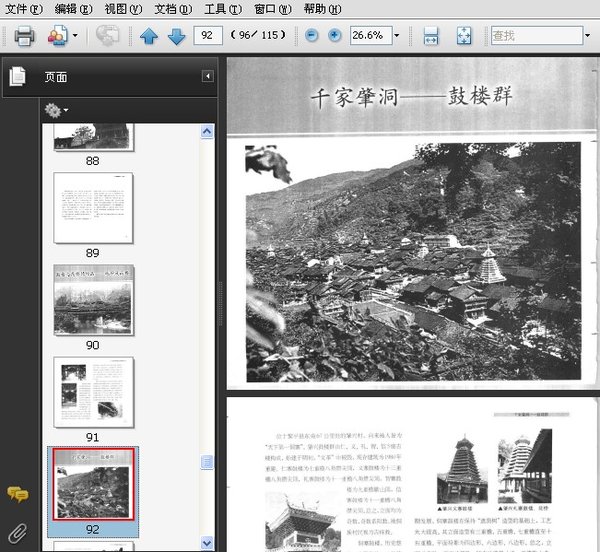600x552 pixels.
Task: Open the 文件(F) menu
Action: [24, 8]
